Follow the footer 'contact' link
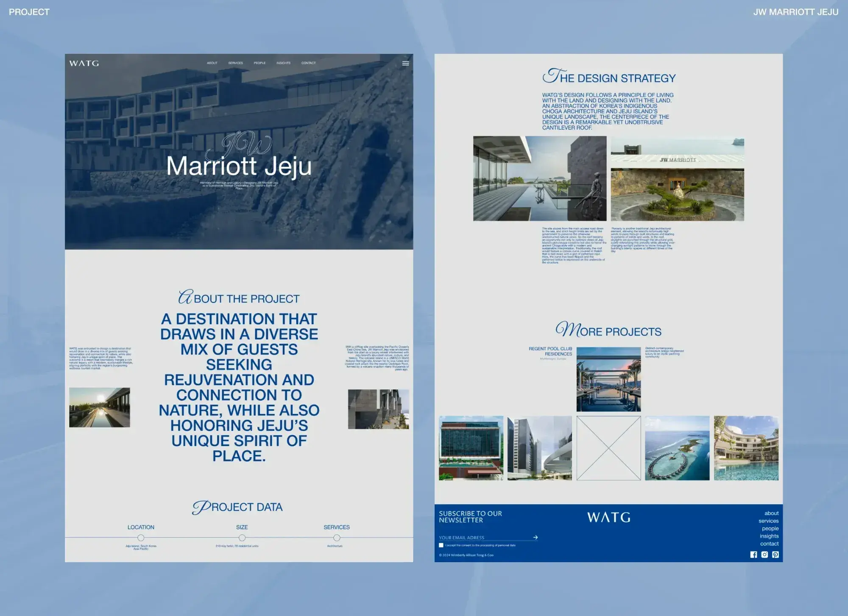This screenshot has height=616, width=848. pos(769,544)
